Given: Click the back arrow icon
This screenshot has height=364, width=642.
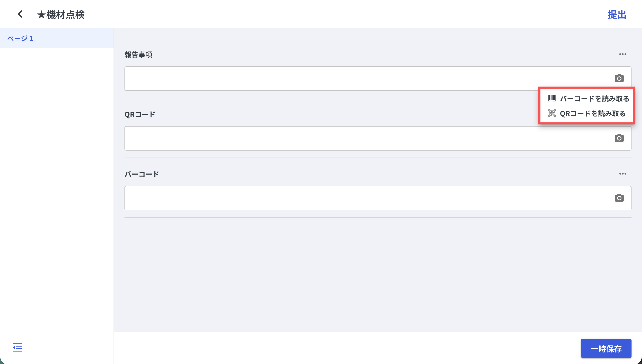Looking at the screenshot, I should [20, 14].
